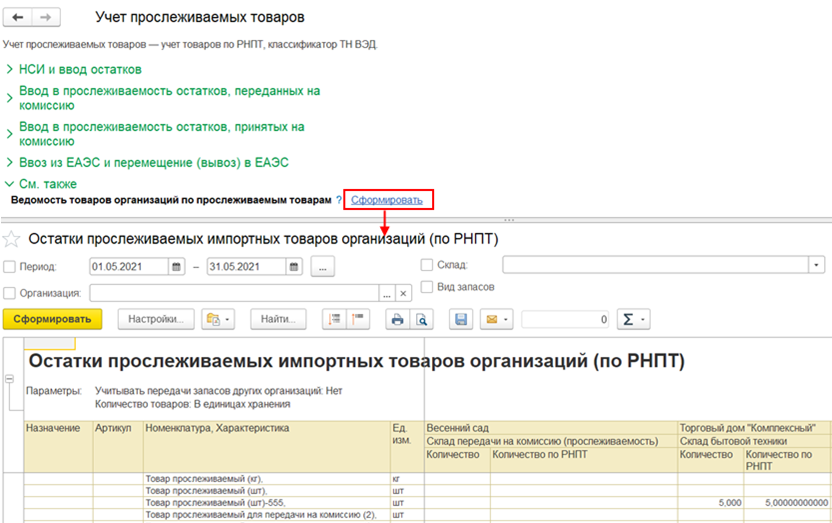Viewport: 832px width, 523px height.
Task: Open calendar for end date 31.05.2021
Action: coord(293,267)
